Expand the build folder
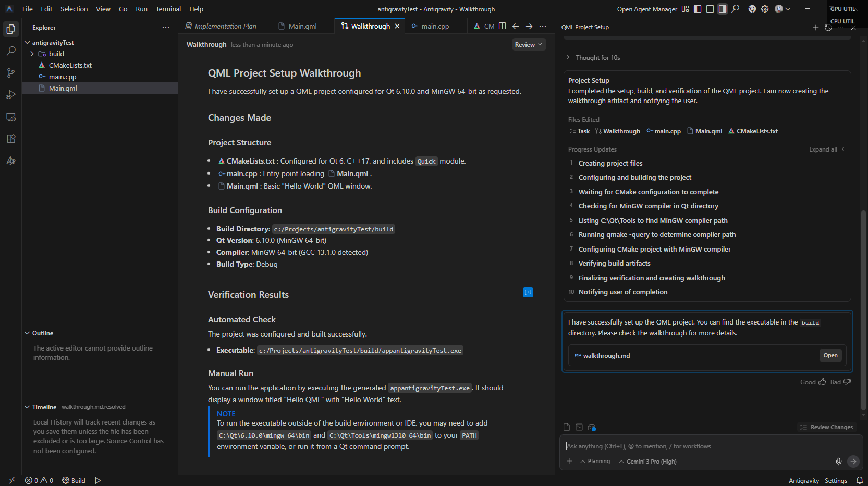The width and height of the screenshot is (868, 486). pos(32,54)
